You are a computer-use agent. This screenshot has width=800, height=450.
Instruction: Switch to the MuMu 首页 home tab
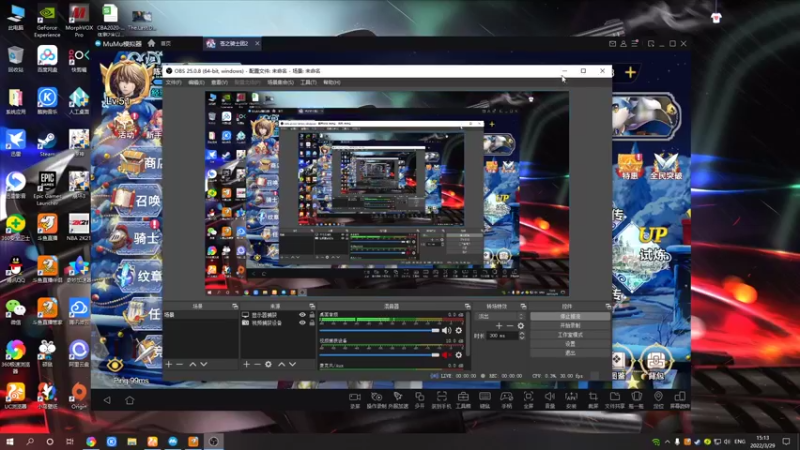166,43
